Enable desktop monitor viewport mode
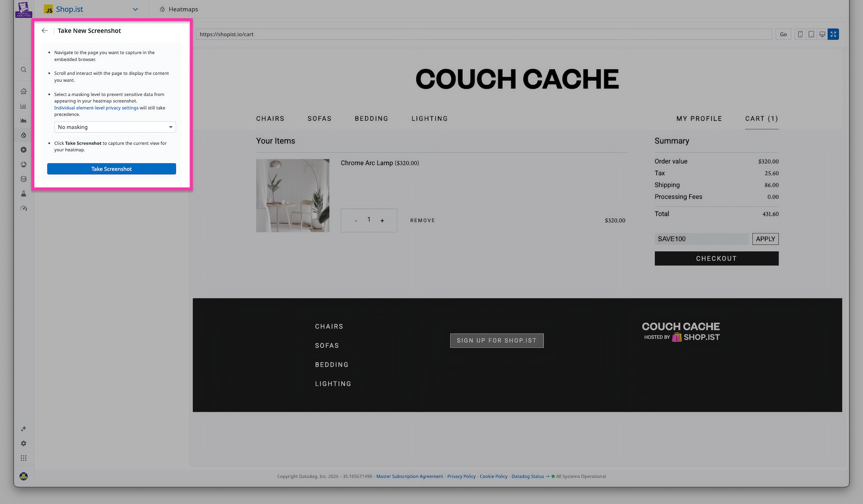The width and height of the screenshot is (863, 504). point(822,34)
